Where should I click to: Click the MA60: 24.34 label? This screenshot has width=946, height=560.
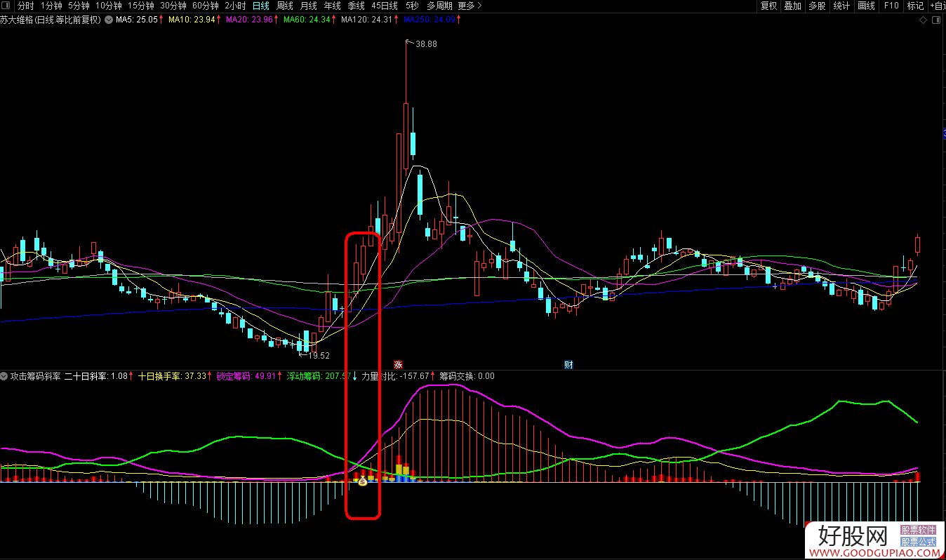click(305, 20)
